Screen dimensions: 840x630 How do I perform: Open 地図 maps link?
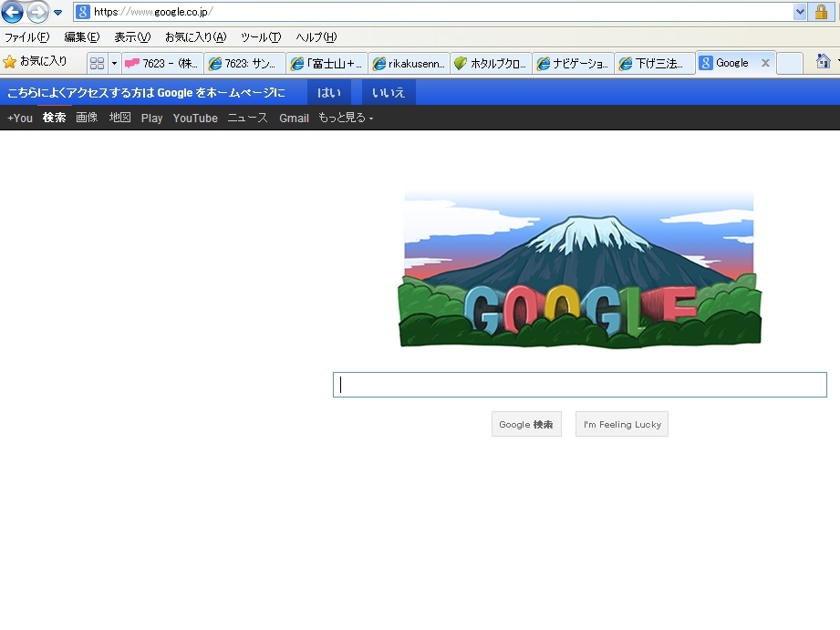[x=120, y=118]
